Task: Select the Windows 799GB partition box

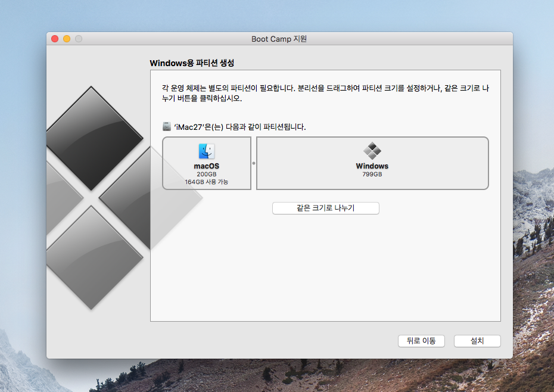Action: (372, 163)
